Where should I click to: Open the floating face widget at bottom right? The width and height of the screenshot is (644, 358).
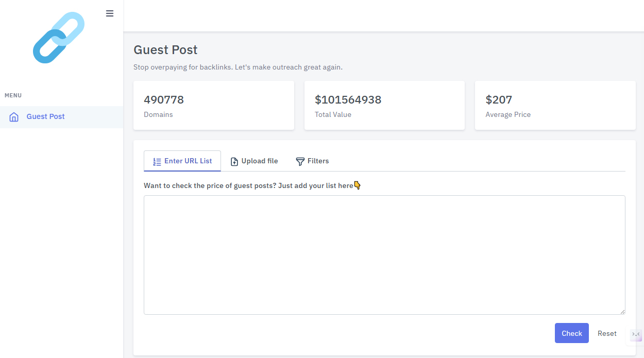tap(636, 335)
